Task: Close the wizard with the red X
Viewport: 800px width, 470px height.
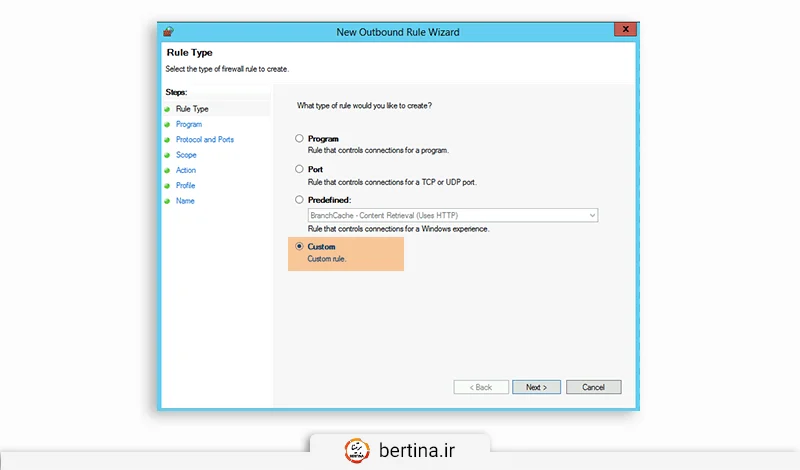Action: coord(626,31)
